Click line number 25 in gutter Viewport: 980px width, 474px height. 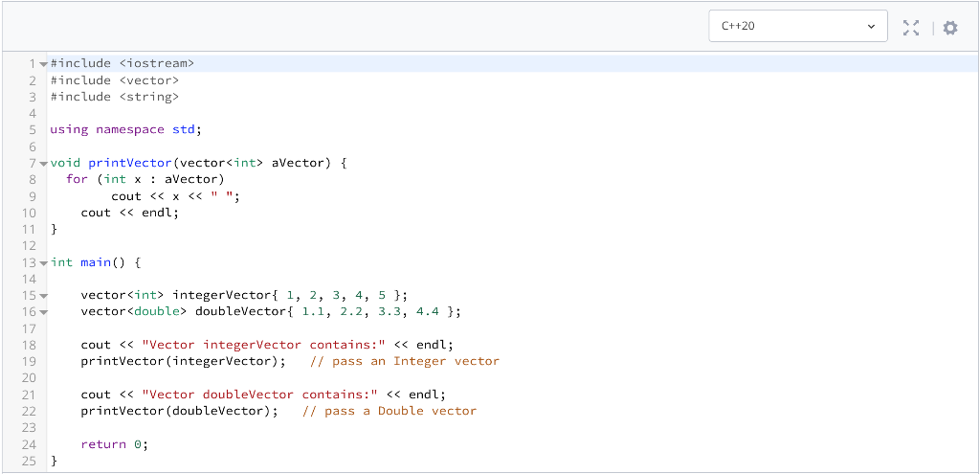pyautogui.click(x=29, y=461)
